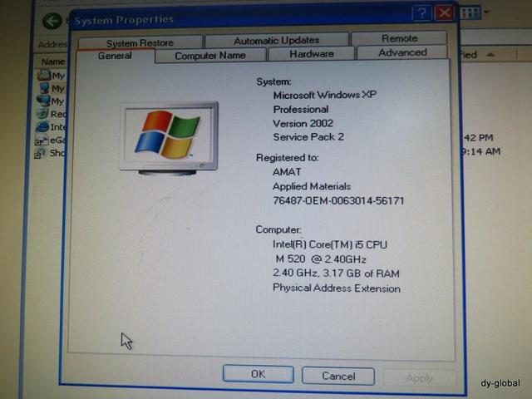This screenshot has height=399, width=532.
Task: Click the green Back arrow in Explorer
Action: pyautogui.click(x=52, y=21)
